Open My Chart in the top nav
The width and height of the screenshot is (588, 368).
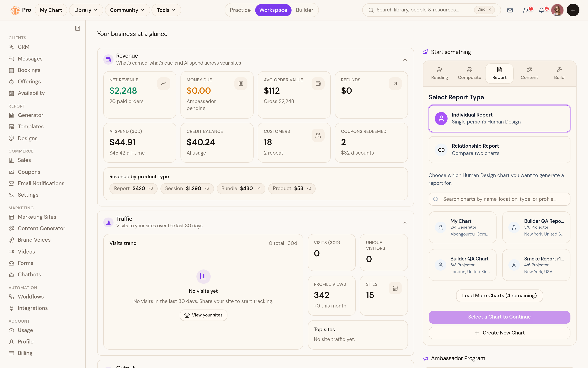[x=51, y=10]
